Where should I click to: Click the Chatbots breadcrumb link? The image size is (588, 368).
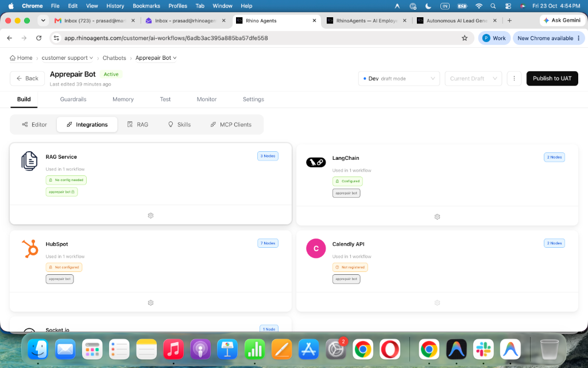(x=114, y=58)
